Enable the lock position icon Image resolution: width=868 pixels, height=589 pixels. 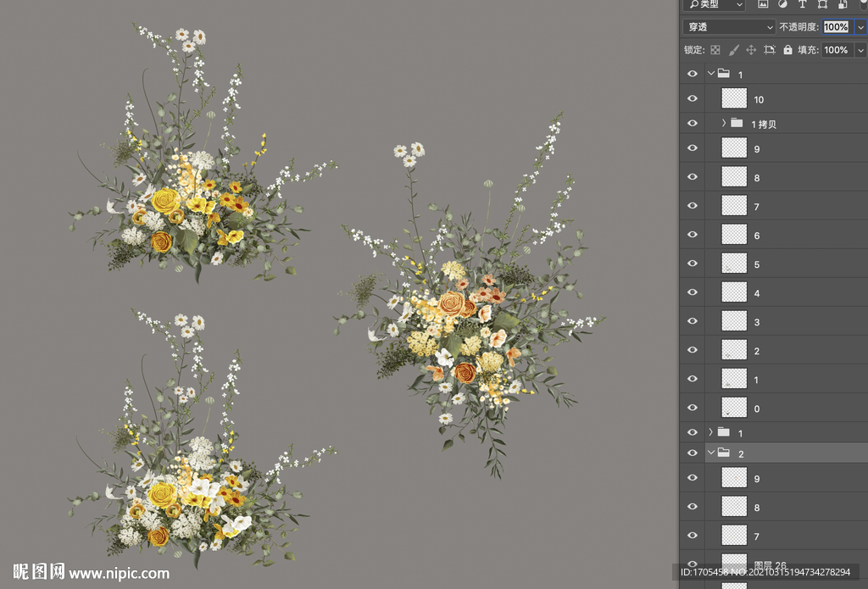point(751,50)
